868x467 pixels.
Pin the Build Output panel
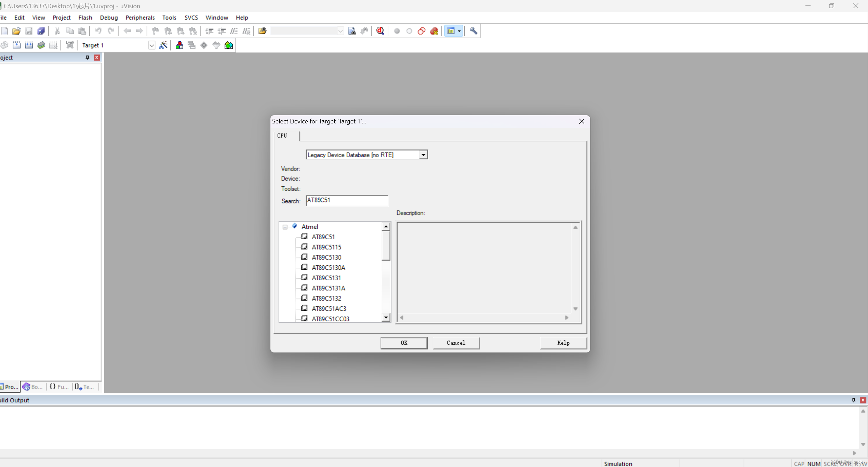coord(853,400)
